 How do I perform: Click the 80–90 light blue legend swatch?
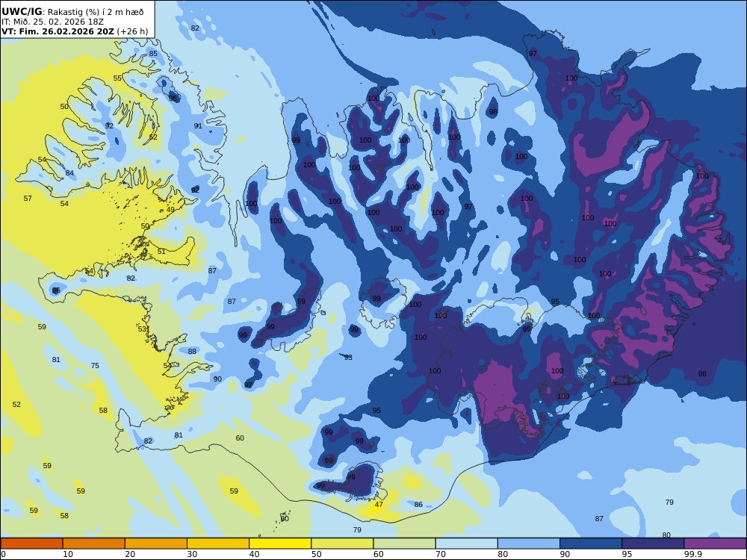pos(529,544)
